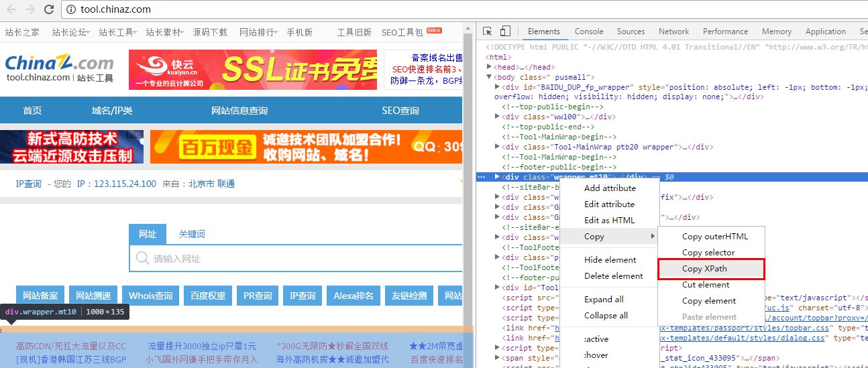Click the 源码下载 link
Viewport: 868px width, 368px height.
210,32
